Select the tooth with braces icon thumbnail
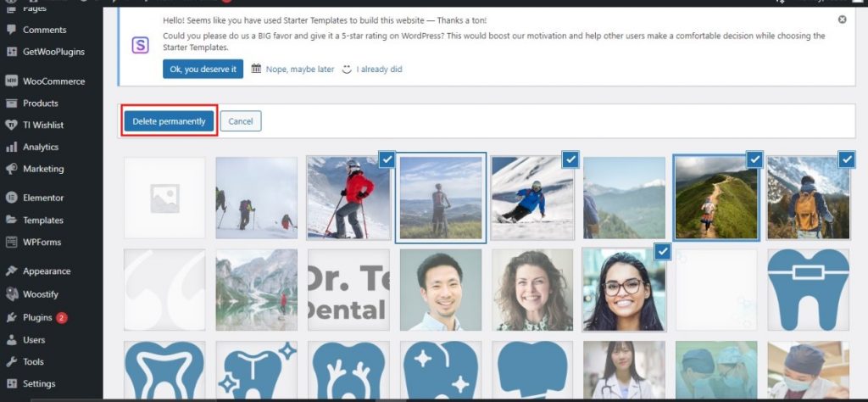This screenshot has width=868, height=402. 808,289
